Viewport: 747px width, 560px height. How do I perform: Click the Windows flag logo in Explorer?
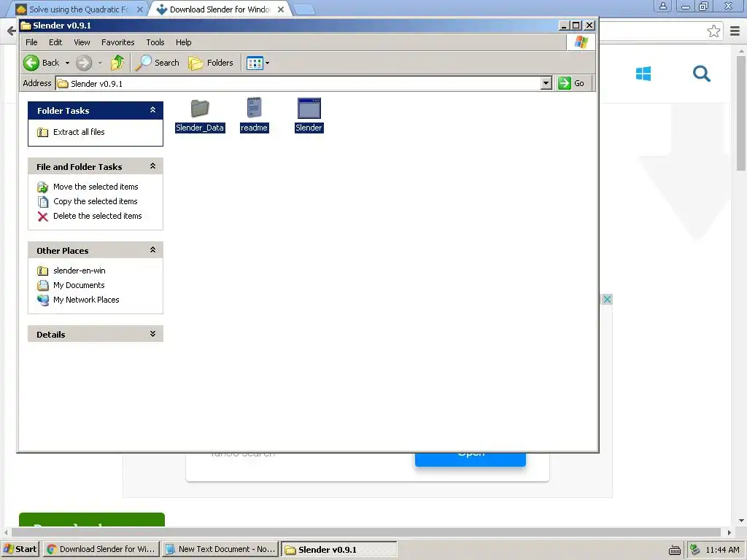point(581,42)
